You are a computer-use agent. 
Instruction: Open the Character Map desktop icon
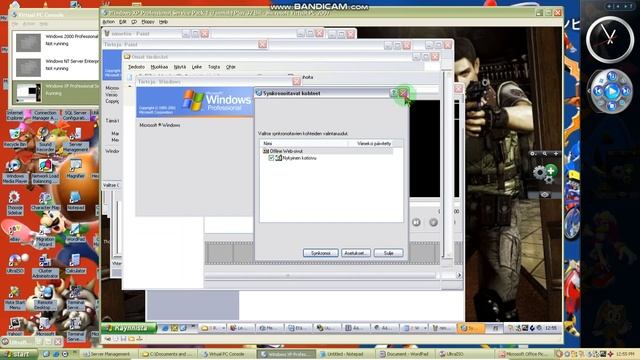click(45, 201)
